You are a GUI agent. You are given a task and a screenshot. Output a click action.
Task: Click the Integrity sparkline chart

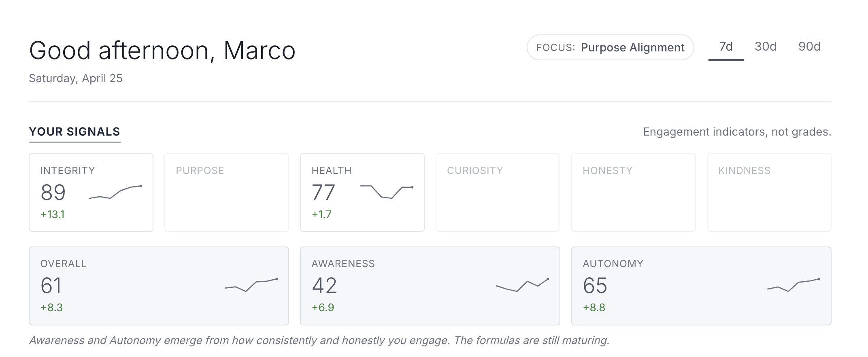click(x=115, y=192)
